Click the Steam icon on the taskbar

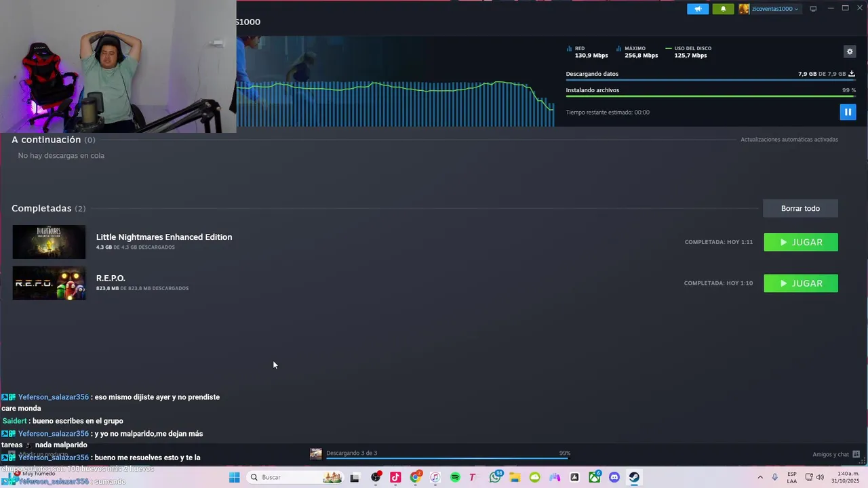coord(634,477)
